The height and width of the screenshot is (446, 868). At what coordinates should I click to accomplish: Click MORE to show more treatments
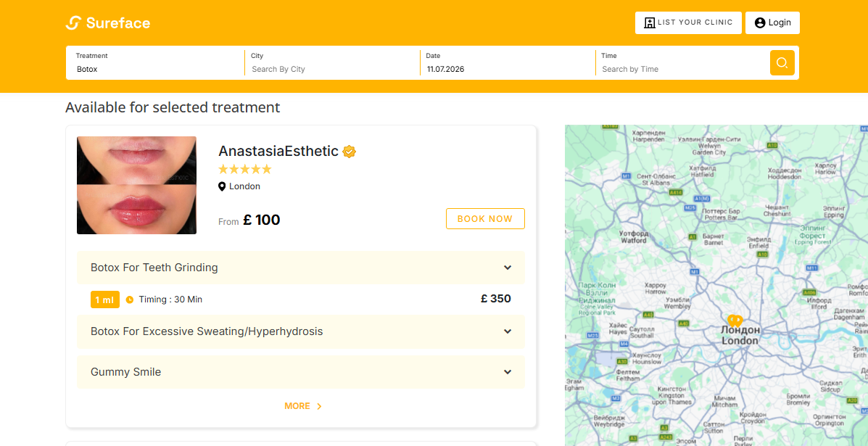pos(303,406)
